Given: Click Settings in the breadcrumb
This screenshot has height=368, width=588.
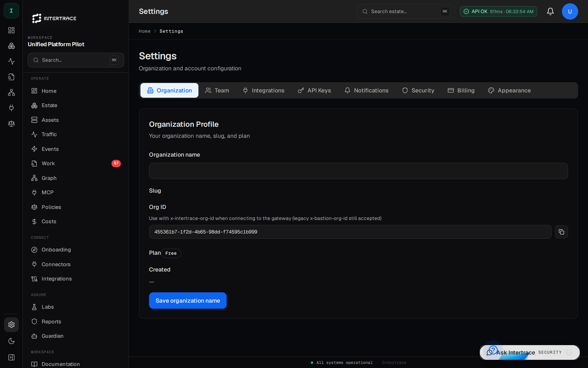Looking at the screenshot, I should [171, 31].
